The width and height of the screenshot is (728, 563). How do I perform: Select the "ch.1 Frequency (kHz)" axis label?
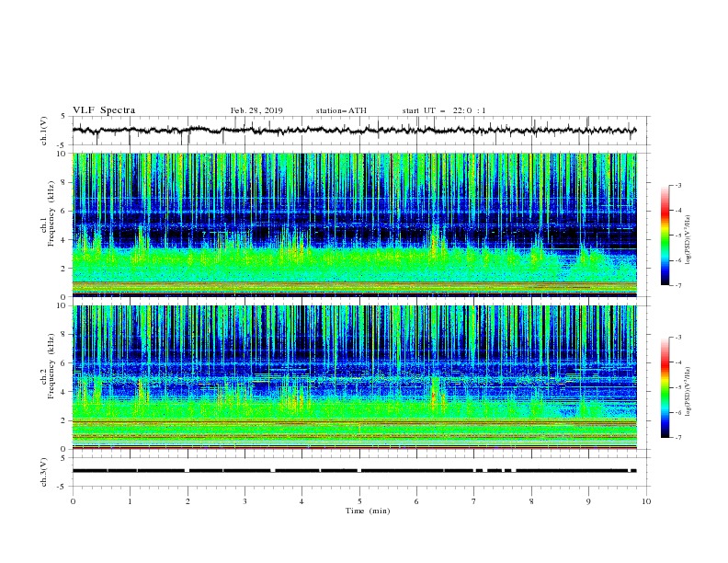point(48,213)
